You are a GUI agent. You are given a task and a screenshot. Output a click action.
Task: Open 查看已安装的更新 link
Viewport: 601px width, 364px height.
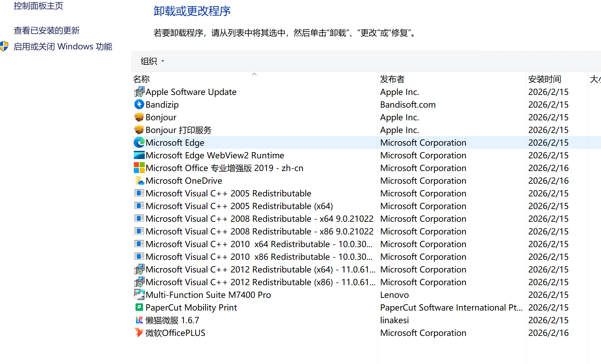46,30
